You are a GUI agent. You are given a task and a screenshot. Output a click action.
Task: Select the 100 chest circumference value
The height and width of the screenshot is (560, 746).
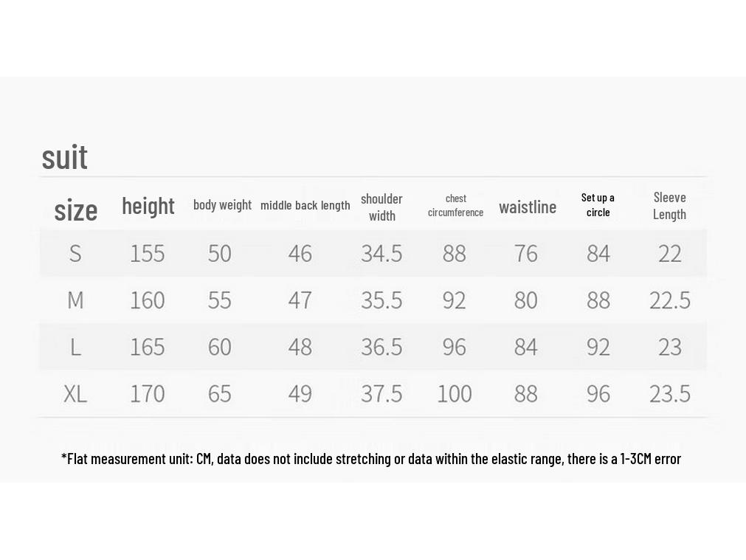pos(455,394)
